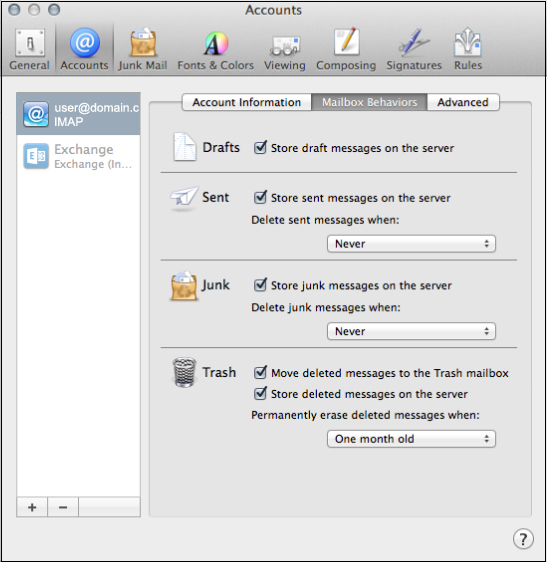Remove the selected account with minus button

pyautogui.click(x=63, y=507)
